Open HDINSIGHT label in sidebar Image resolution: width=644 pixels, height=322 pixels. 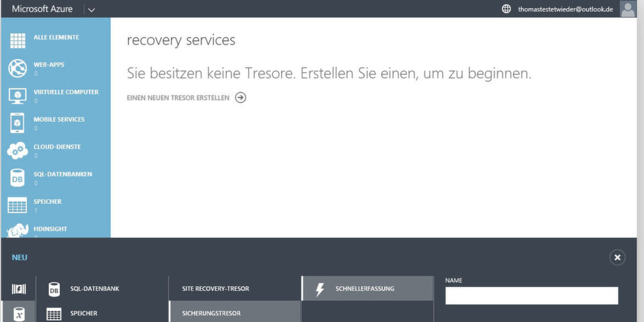(x=50, y=229)
